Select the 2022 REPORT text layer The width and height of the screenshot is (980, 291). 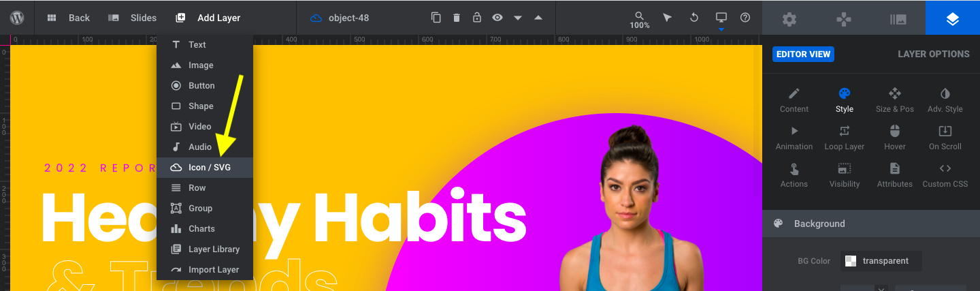point(99,168)
